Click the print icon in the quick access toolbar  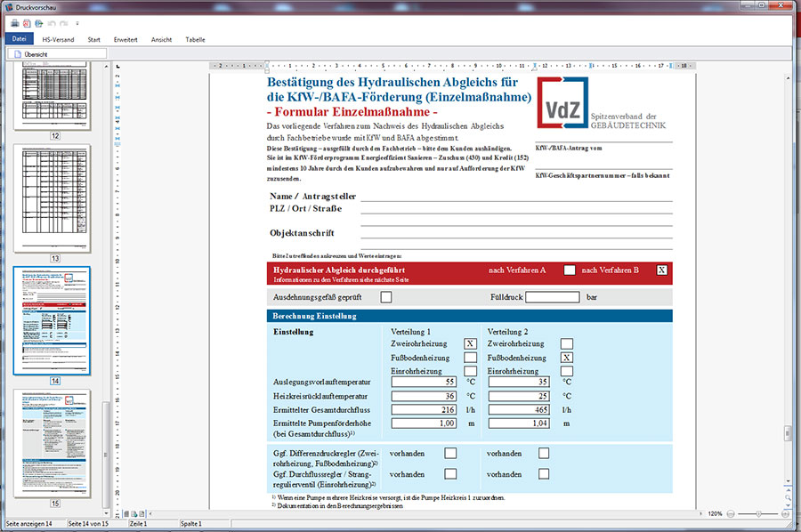(15, 23)
